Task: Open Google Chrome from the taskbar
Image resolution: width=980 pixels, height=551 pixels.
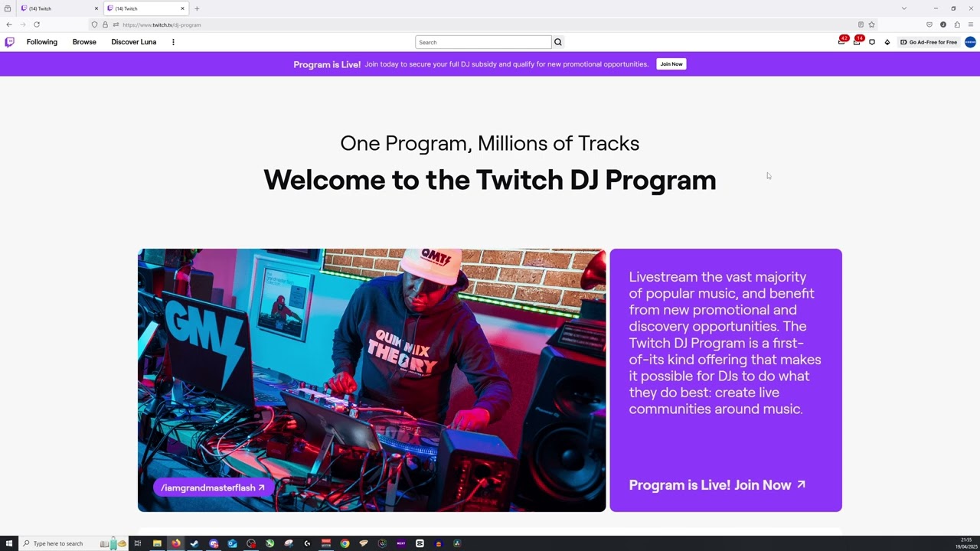Action: point(345,543)
